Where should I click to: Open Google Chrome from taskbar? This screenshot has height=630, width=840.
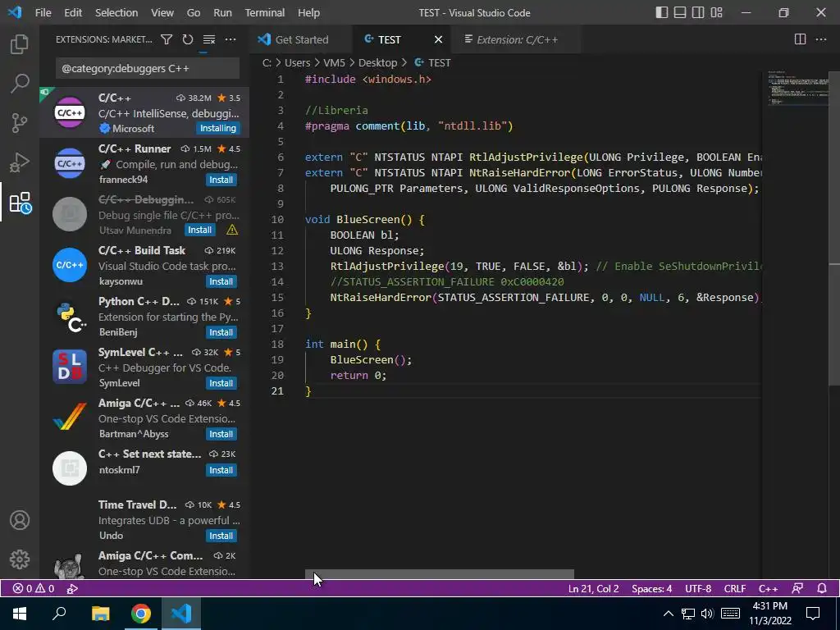(141, 614)
